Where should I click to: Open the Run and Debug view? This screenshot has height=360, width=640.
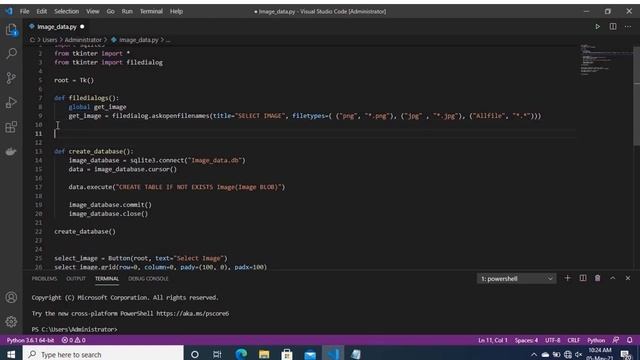click(11, 102)
